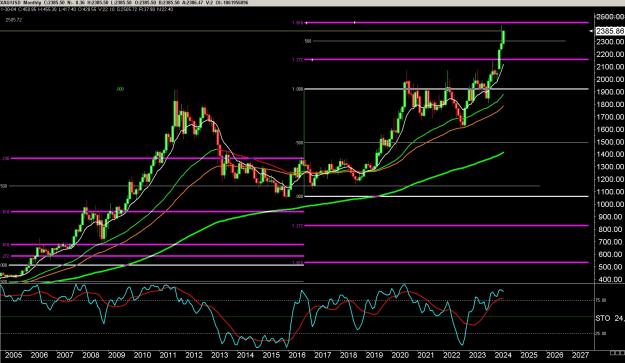
Task: Click the 1100.00 price axis label
Action: tap(610, 192)
